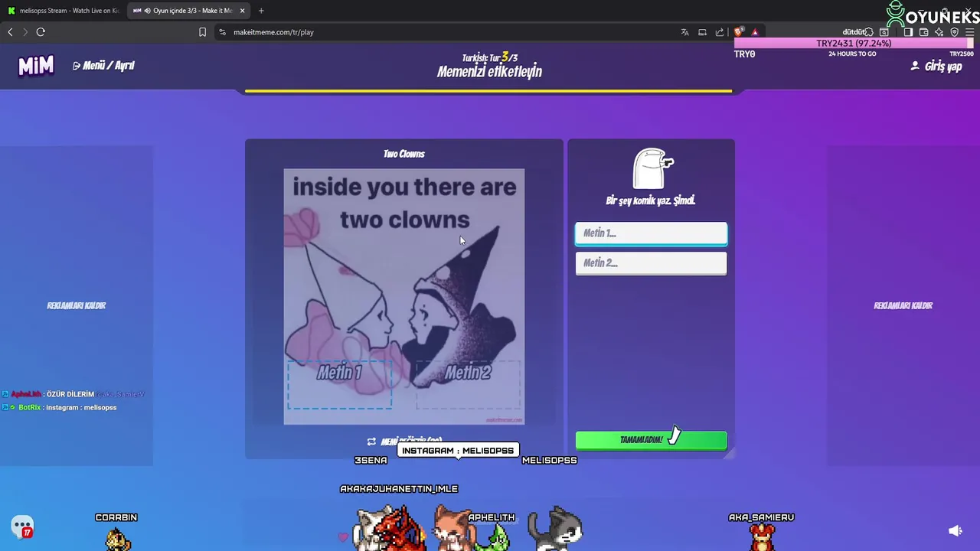The width and height of the screenshot is (980, 551).
Task: Click the translate page icon
Action: pyautogui.click(x=684, y=32)
